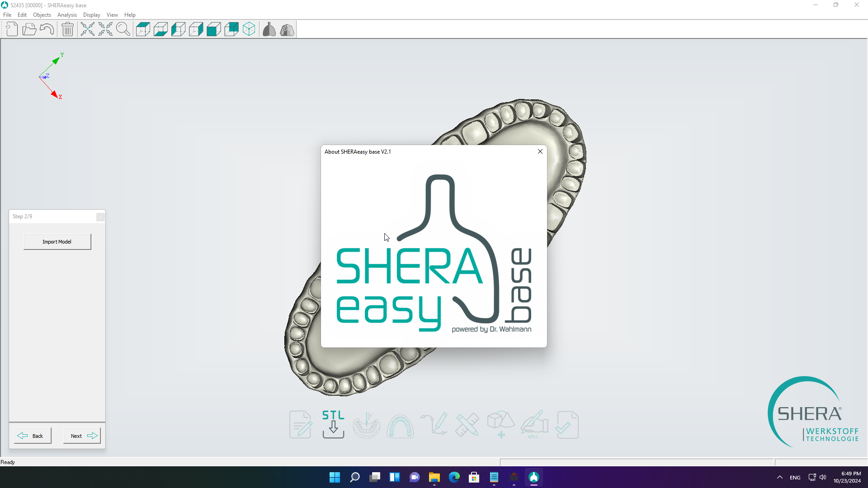Open Windows taskbar search
This screenshot has width=868, height=488.
click(x=355, y=477)
